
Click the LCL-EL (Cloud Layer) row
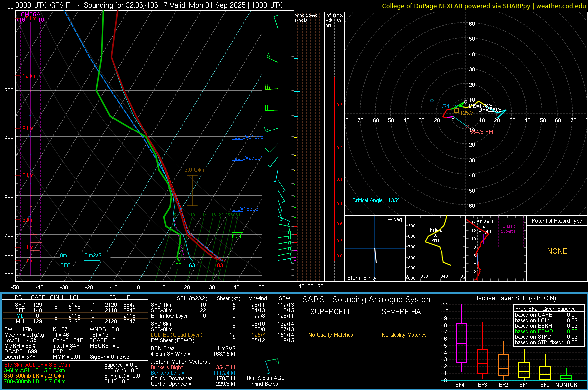coord(222,335)
